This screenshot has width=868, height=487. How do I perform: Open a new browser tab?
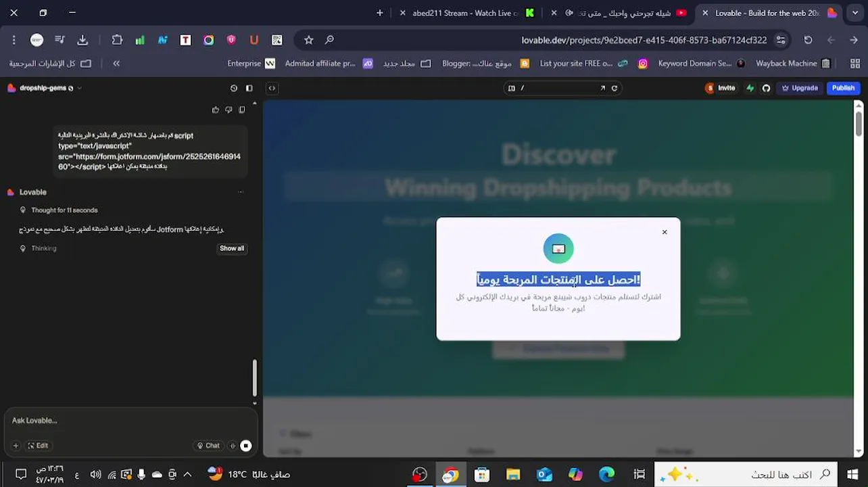pos(380,13)
